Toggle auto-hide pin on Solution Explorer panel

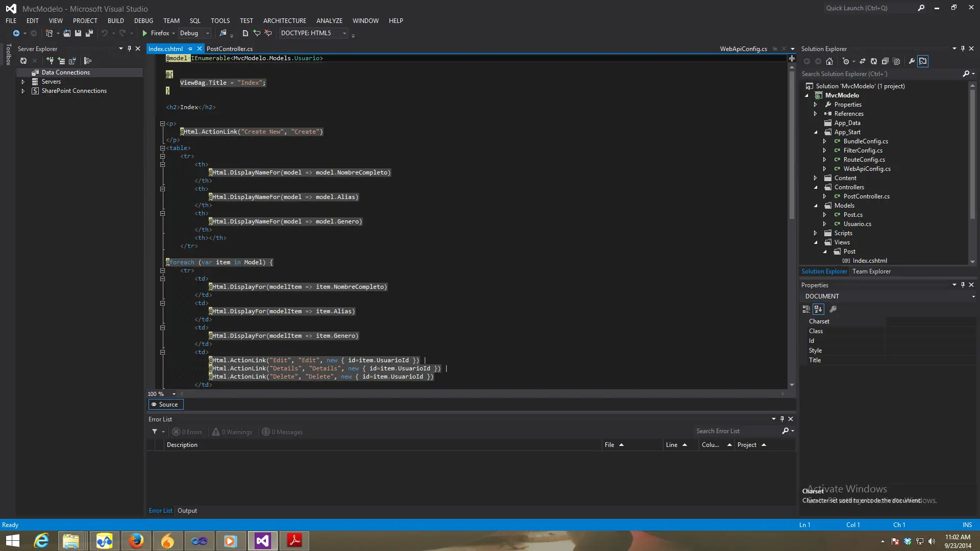(963, 49)
